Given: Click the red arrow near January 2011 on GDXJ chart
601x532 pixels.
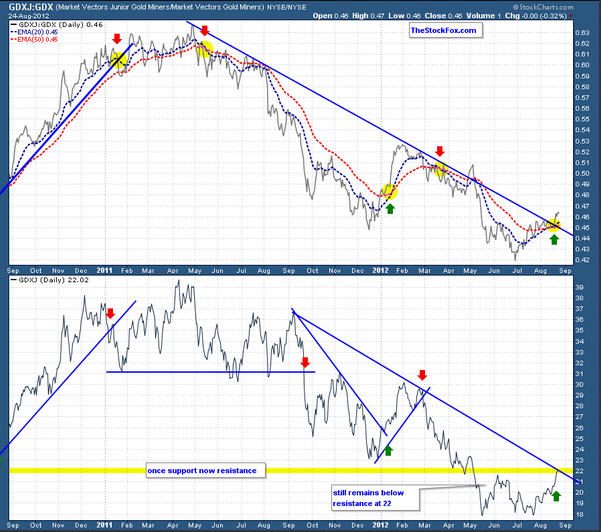Looking at the screenshot, I should coord(111,314).
